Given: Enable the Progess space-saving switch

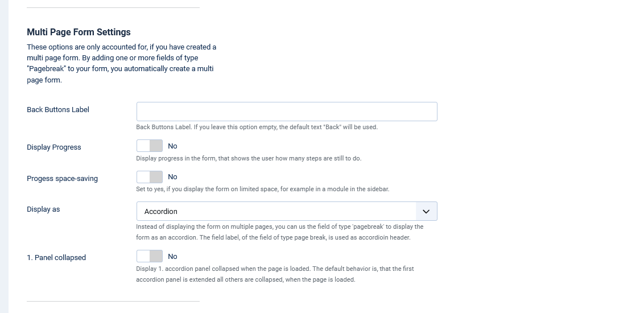Looking at the screenshot, I should coord(150,177).
